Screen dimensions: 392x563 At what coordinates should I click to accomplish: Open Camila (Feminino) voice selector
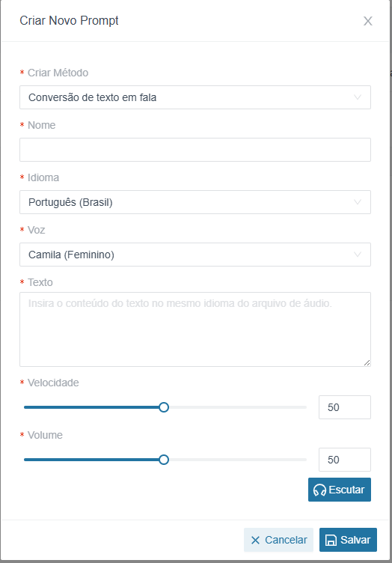click(x=195, y=255)
